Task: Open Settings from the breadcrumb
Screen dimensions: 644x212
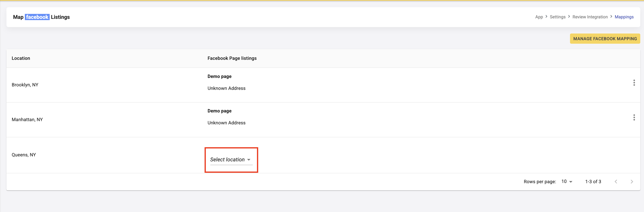Action: pos(558,17)
